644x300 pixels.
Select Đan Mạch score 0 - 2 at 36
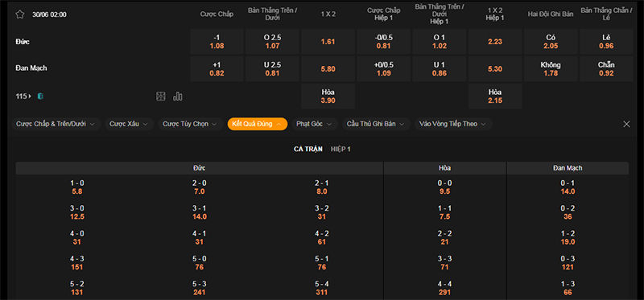click(x=568, y=212)
